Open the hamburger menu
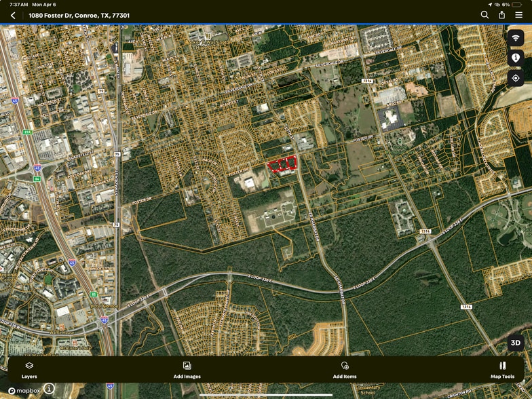The image size is (532, 399). pos(518,15)
